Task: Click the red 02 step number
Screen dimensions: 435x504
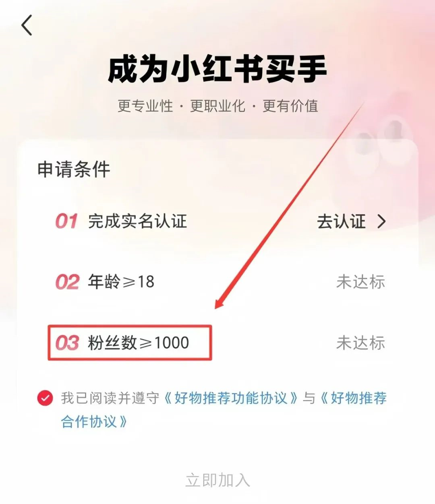Action: coord(67,282)
